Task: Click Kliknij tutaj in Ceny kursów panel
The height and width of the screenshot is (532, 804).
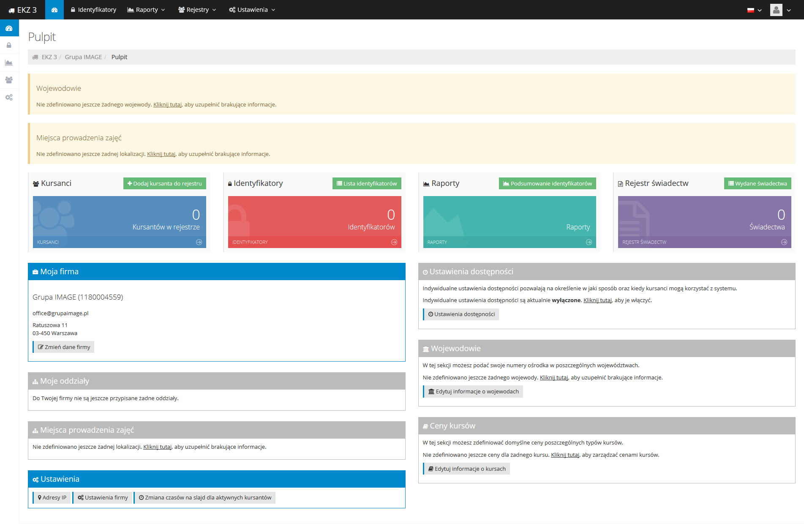Action: 565,455
